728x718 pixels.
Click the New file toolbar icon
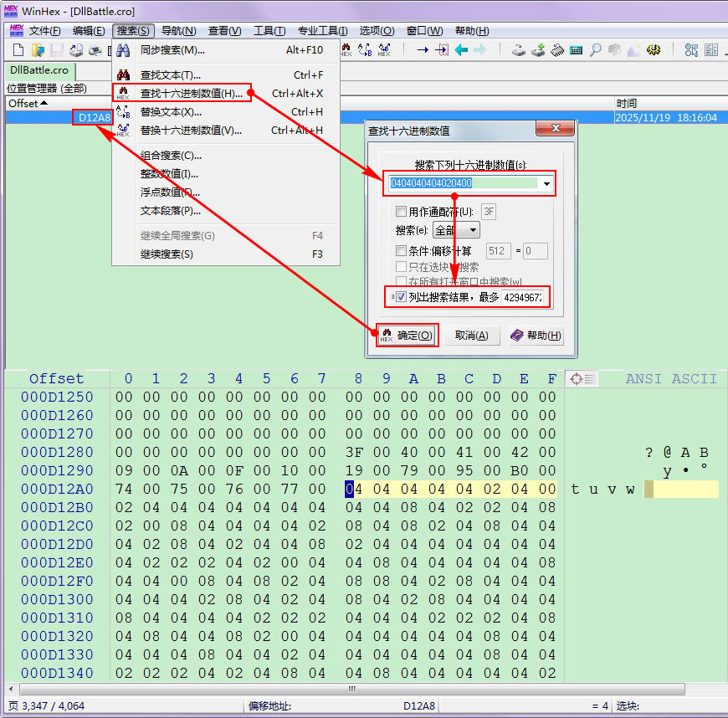pos(17,50)
